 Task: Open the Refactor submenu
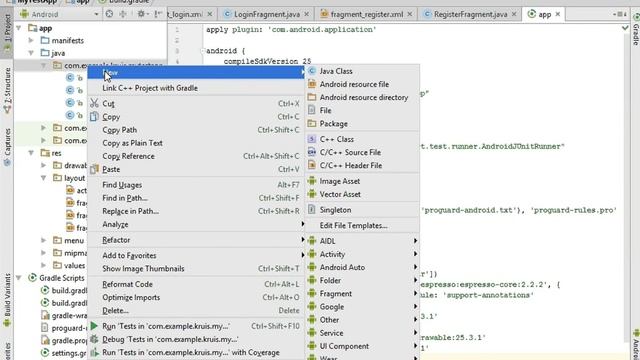196,240
